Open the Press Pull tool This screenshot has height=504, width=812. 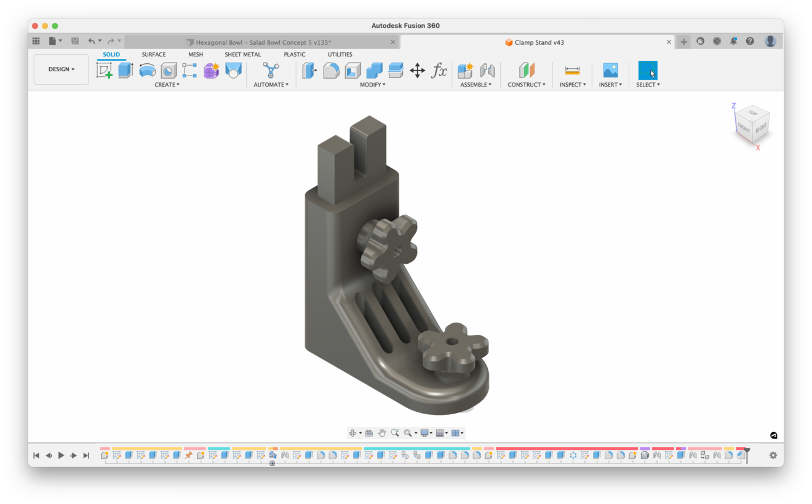309,71
